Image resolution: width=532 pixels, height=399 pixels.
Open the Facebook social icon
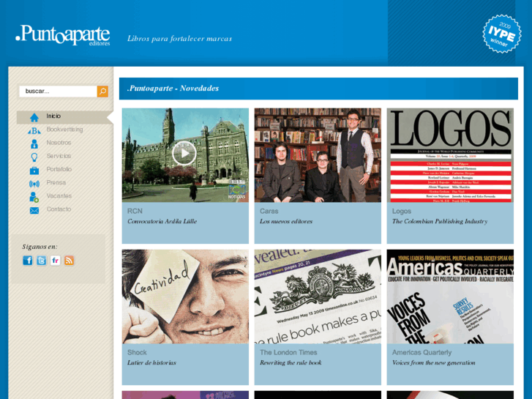pos(28,261)
